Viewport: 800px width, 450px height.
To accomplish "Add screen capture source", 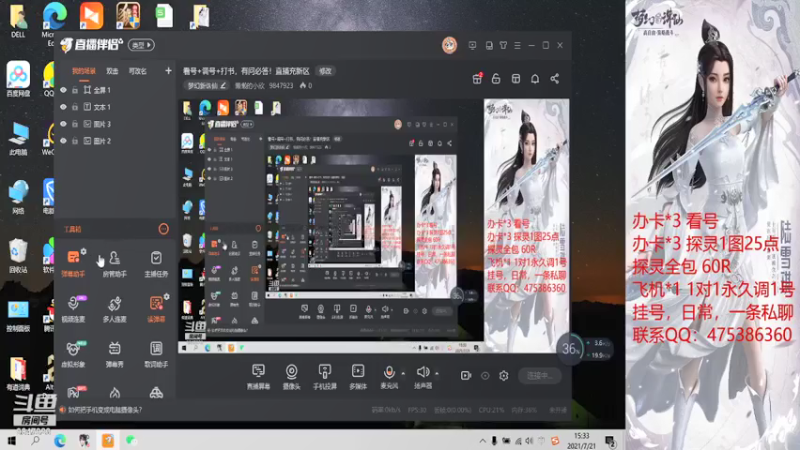I will pyautogui.click(x=259, y=377).
